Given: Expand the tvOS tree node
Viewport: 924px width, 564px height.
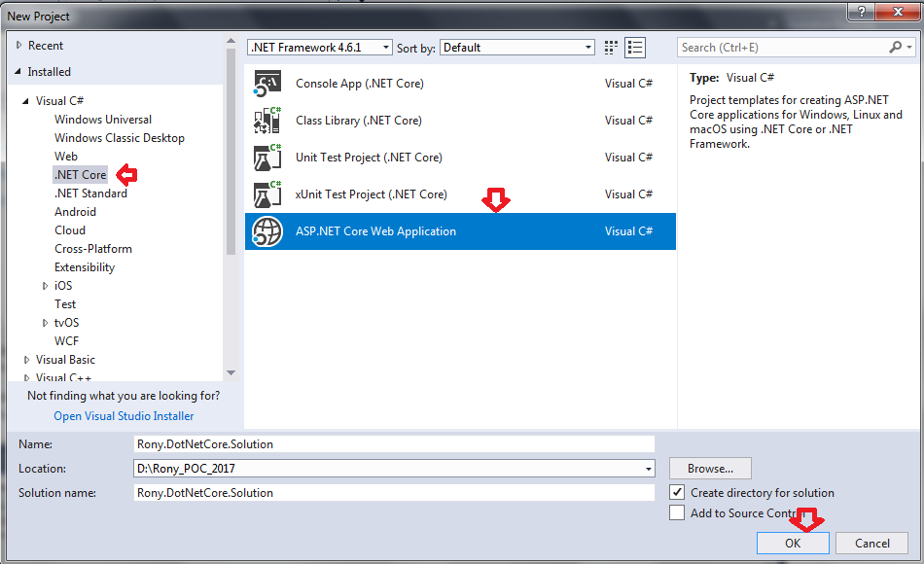Looking at the screenshot, I should [45, 323].
